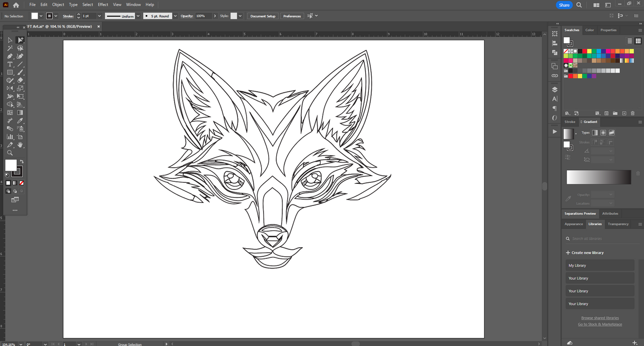
Task: Open the graphic Style dropdown
Action: coord(240,16)
